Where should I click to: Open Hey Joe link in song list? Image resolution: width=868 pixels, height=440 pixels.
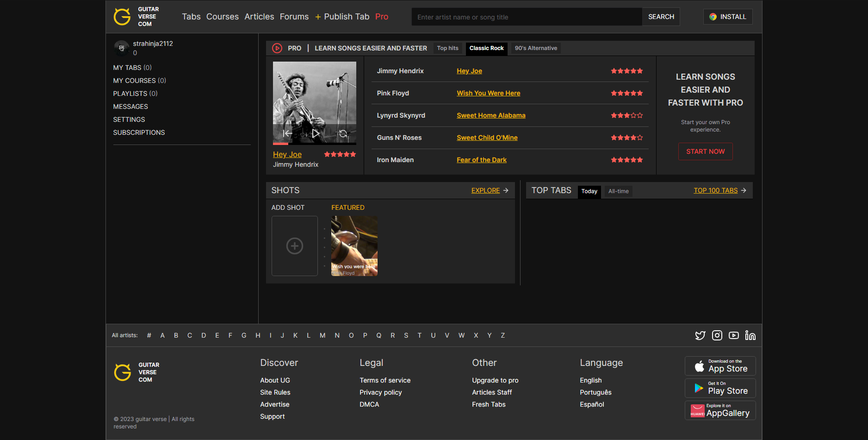[469, 71]
